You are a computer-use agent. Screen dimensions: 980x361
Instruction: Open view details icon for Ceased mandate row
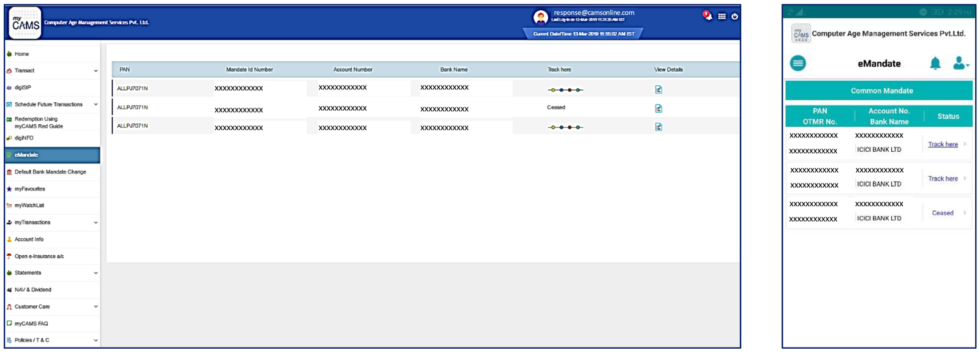click(658, 108)
